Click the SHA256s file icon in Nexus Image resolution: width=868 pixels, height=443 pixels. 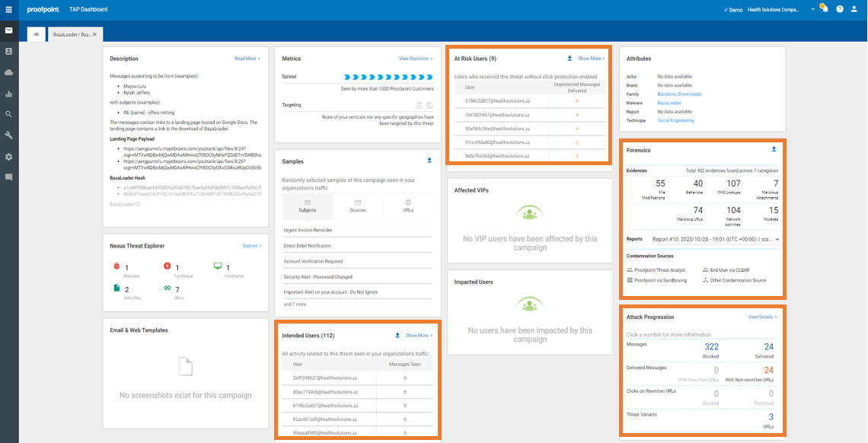coord(116,288)
